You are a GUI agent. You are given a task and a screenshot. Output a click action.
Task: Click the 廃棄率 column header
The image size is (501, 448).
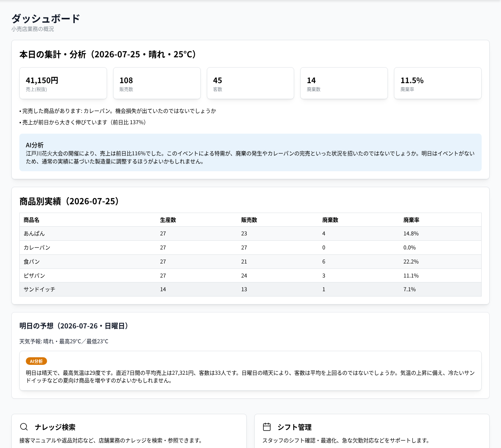tap(411, 220)
